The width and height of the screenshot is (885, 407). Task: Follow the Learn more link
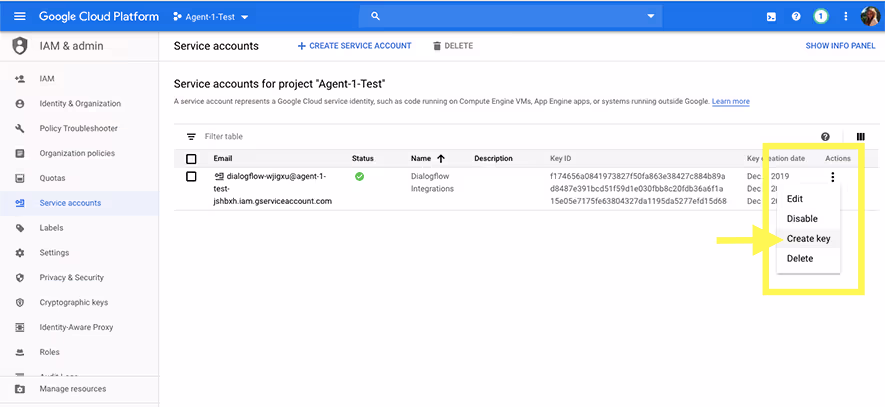click(730, 102)
